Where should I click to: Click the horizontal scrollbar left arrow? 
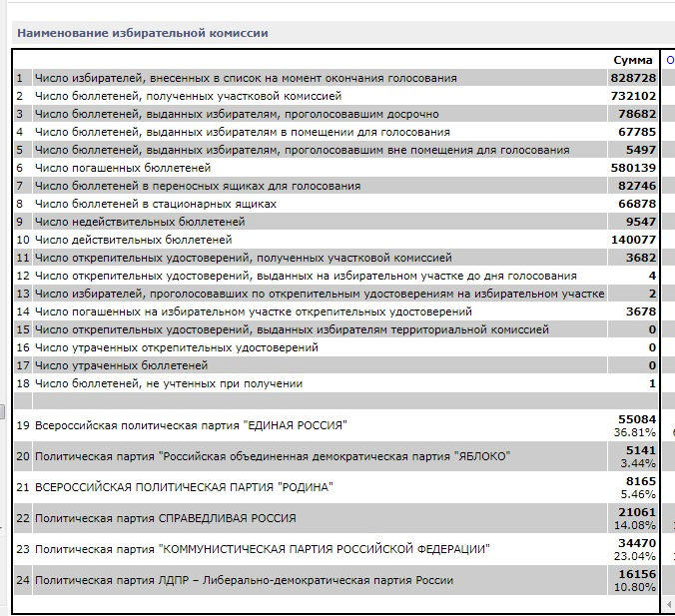pos(669,604)
